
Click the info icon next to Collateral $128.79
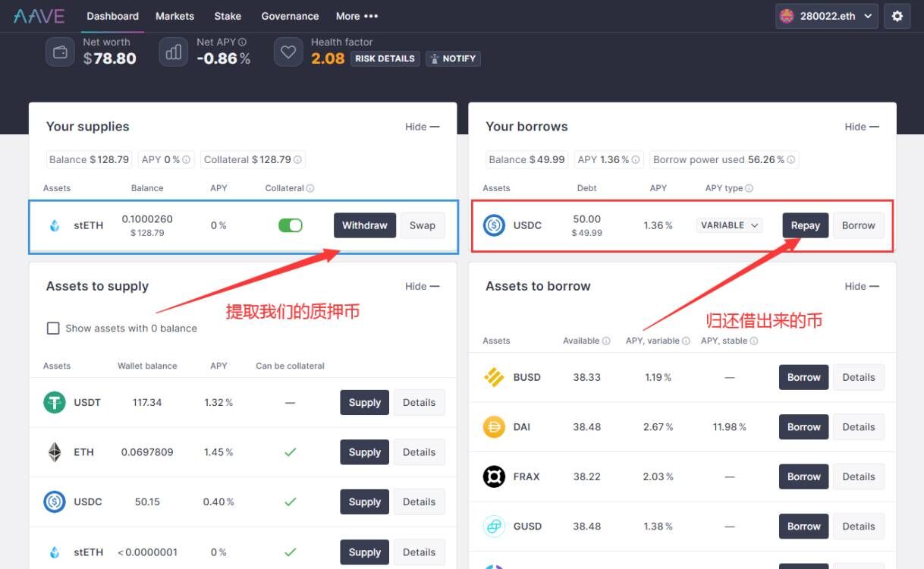(297, 160)
